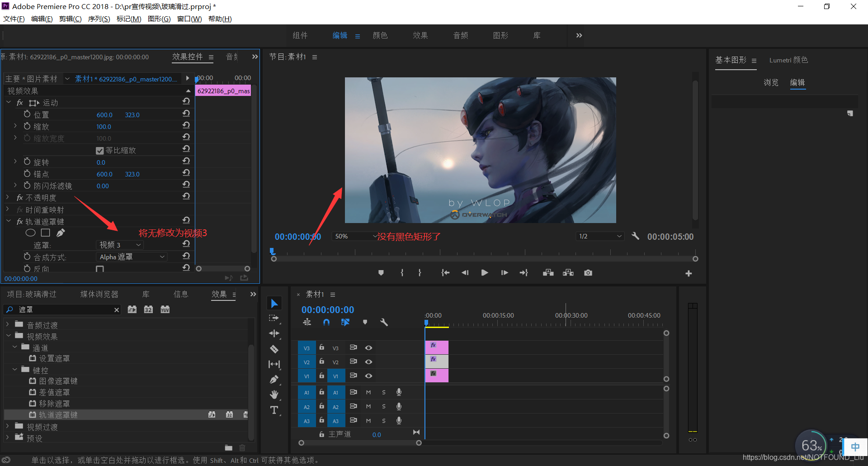Switch to Lumetri Color panel tab
This screenshot has height=466, width=868.
click(x=788, y=60)
